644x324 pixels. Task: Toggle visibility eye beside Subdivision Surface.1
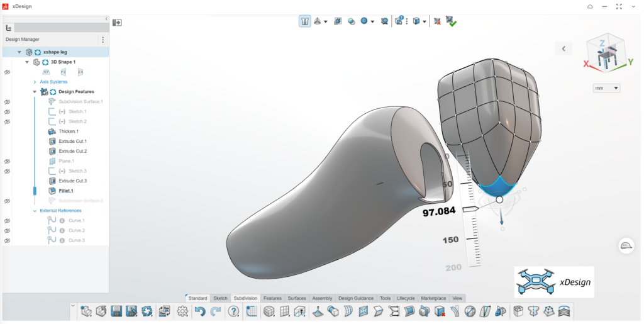pos(7,102)
